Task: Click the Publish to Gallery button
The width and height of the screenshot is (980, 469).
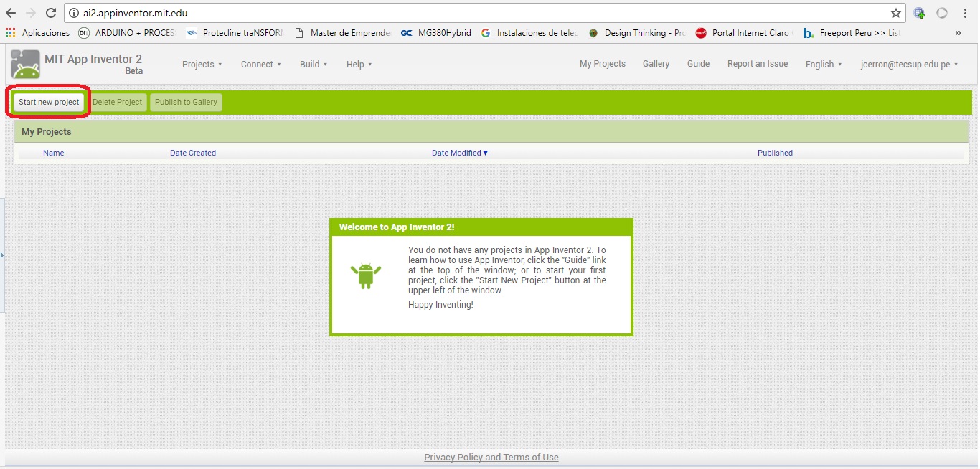Action: tap(186, 102)
